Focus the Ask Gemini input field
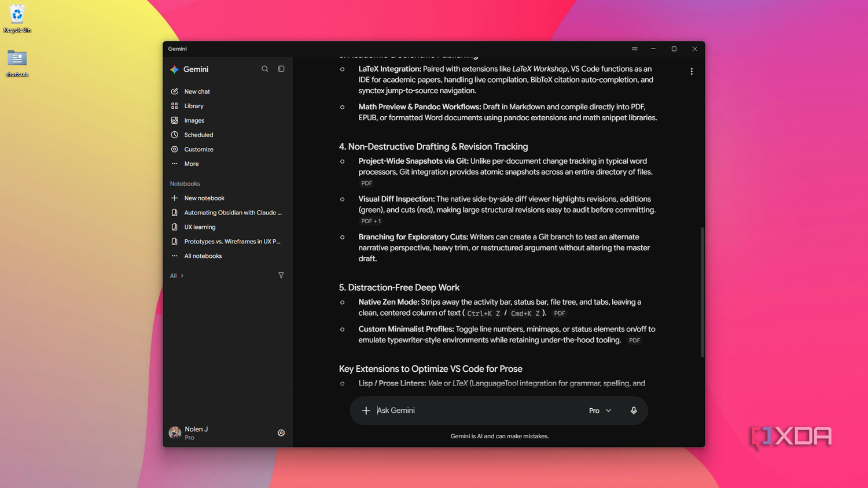 click(477, 411)
